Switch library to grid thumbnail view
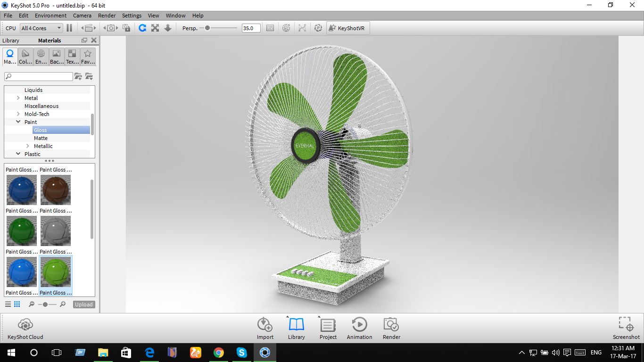 pyautogui.click(x=17, y=304)
